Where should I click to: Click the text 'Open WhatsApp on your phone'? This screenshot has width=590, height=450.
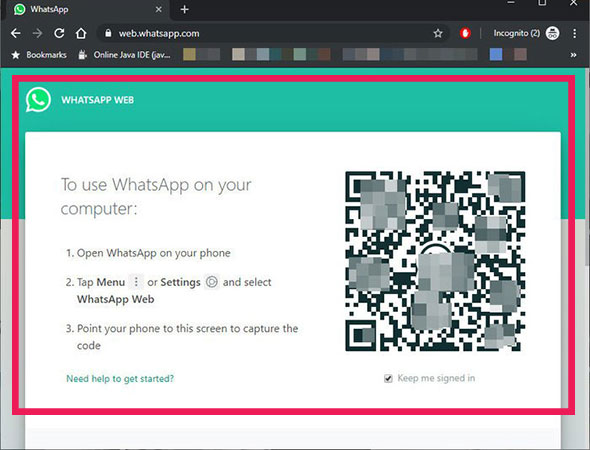click(154, 253)
